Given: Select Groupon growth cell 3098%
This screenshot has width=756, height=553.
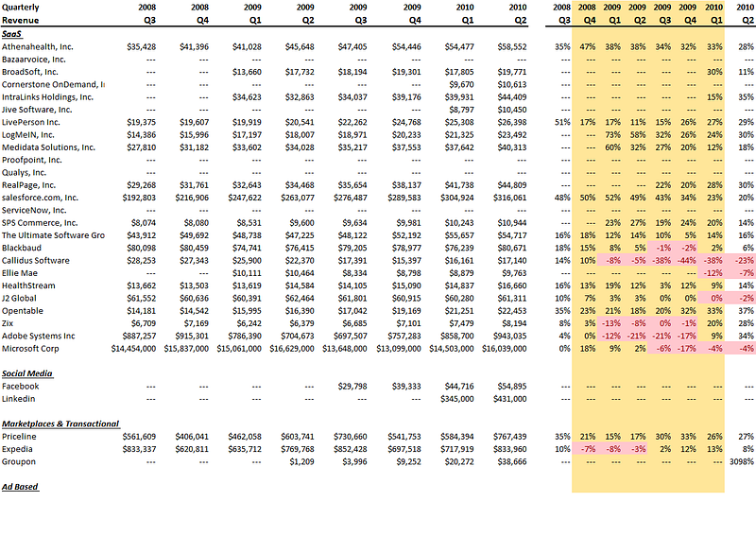Looking at the screenshot, I should 743,461.
